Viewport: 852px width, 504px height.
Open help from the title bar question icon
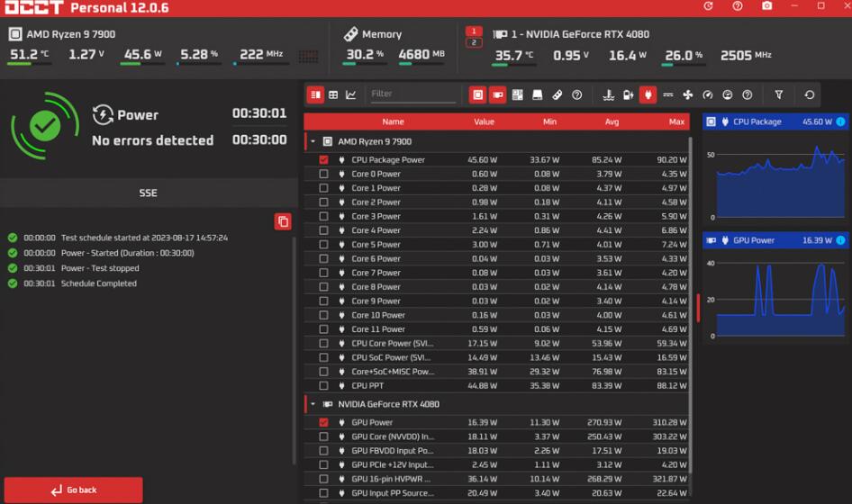pos(738,6)
